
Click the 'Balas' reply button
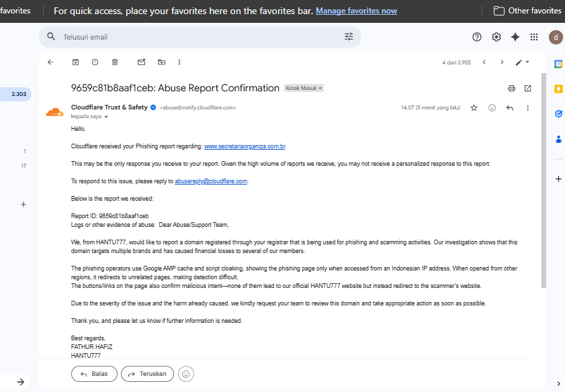tap(95, 374)
